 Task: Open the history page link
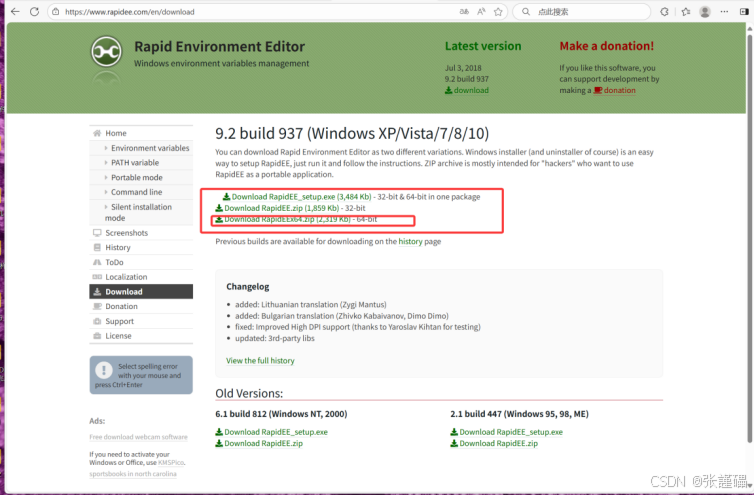coord(410,241)
